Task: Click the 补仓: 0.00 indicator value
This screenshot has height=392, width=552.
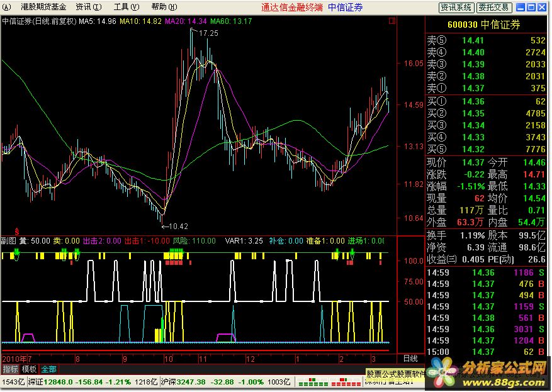Action: pos(286,241)
